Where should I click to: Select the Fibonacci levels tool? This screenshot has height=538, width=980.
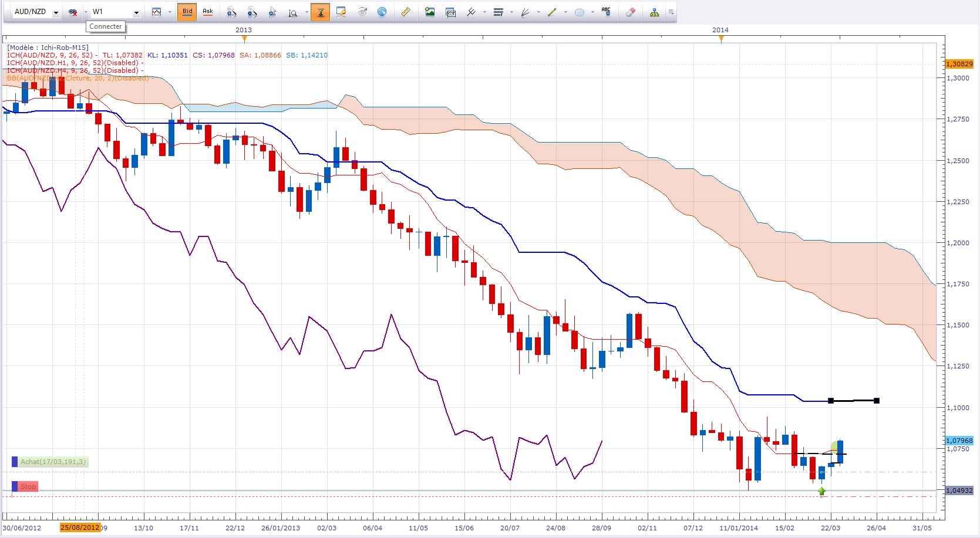point(498,12)
